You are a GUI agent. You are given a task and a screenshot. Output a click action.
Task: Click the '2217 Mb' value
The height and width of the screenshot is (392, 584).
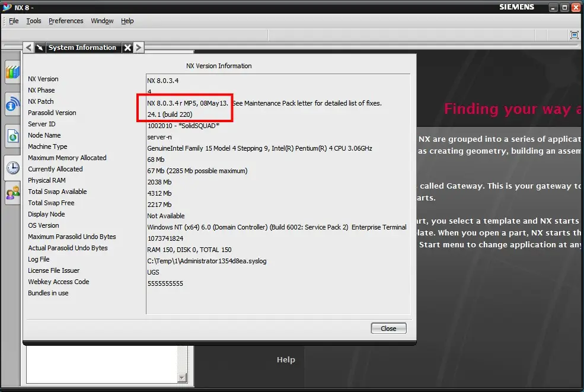[159, 205]
